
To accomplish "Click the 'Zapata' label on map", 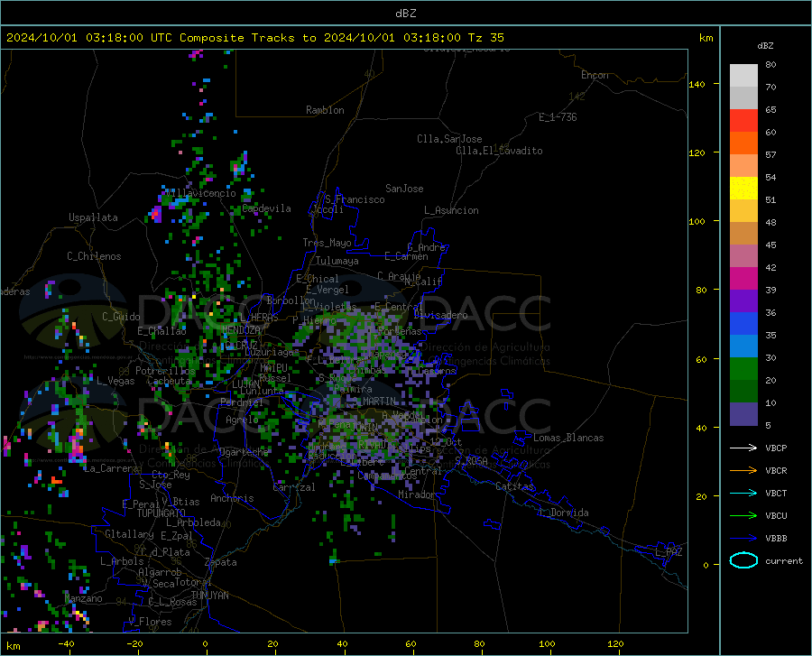I will click(221, 562).
